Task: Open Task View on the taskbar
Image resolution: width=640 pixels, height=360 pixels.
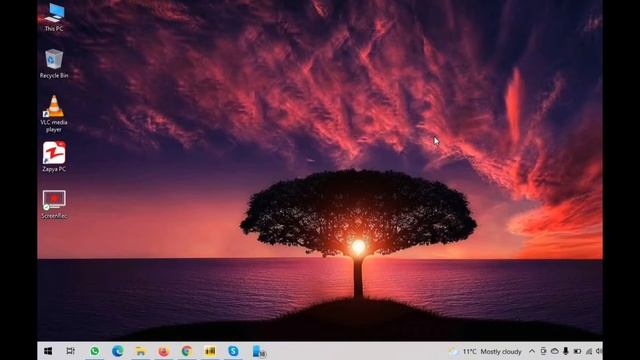Action: 71,351
